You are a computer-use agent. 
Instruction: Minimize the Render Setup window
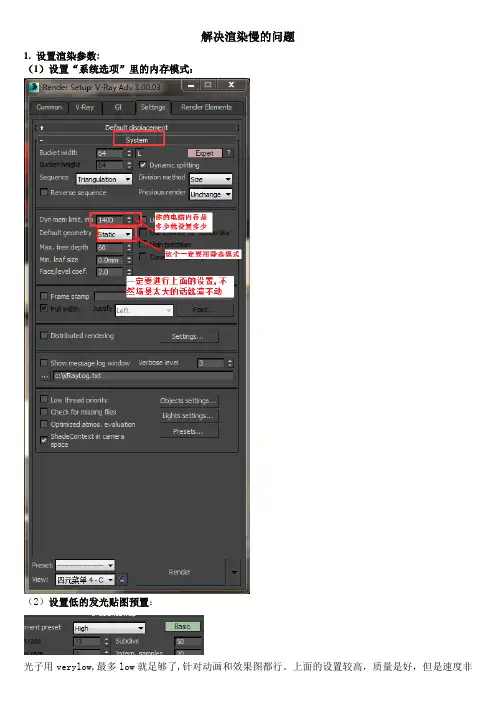(191, 85)
